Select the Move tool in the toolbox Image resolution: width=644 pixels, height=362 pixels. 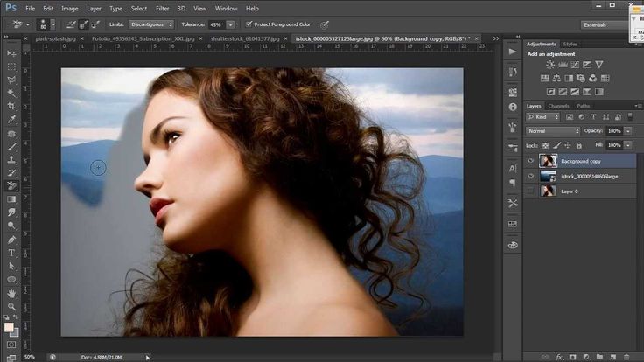11,53
